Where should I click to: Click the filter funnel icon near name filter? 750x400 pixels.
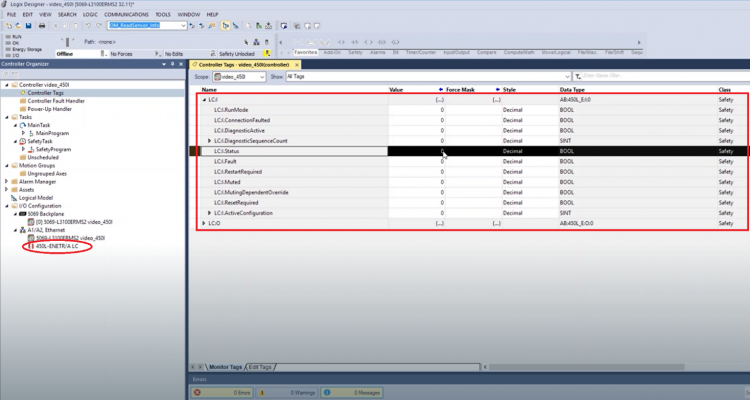578,77
